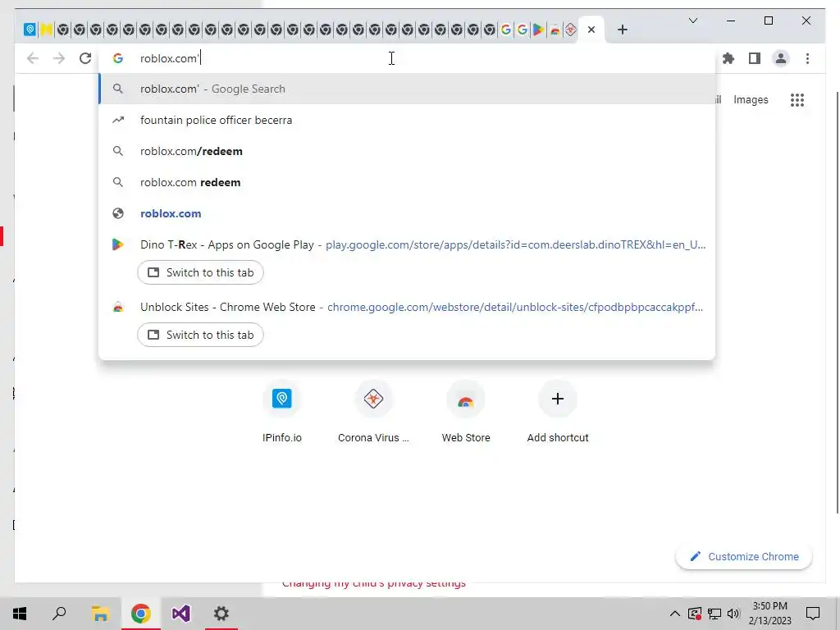Viewport: 840px width, 630px height.
Task: Open the profile avatar menu
Action: pos(781,58)
